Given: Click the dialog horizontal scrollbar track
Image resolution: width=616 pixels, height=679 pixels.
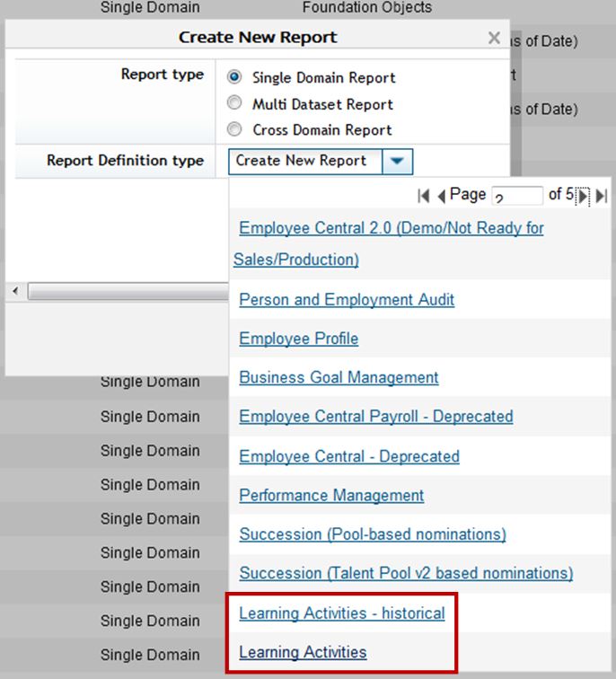Looking at the screenshot, I should 128,291.
